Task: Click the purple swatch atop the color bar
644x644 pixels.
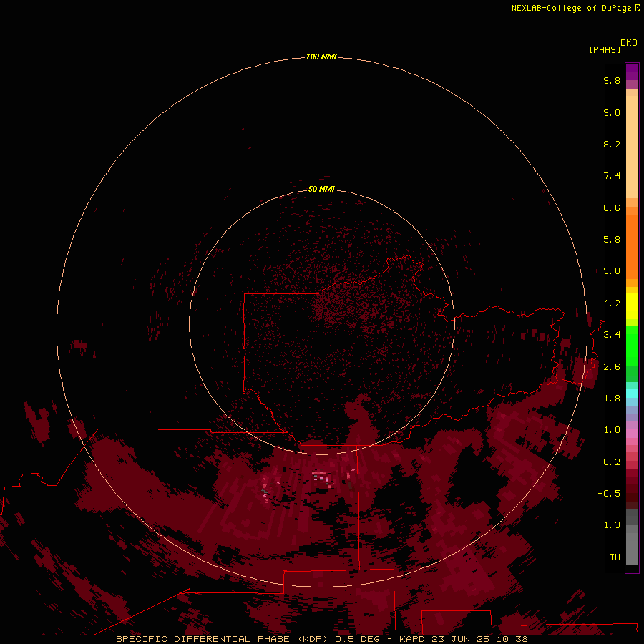Action: (632, 72)
